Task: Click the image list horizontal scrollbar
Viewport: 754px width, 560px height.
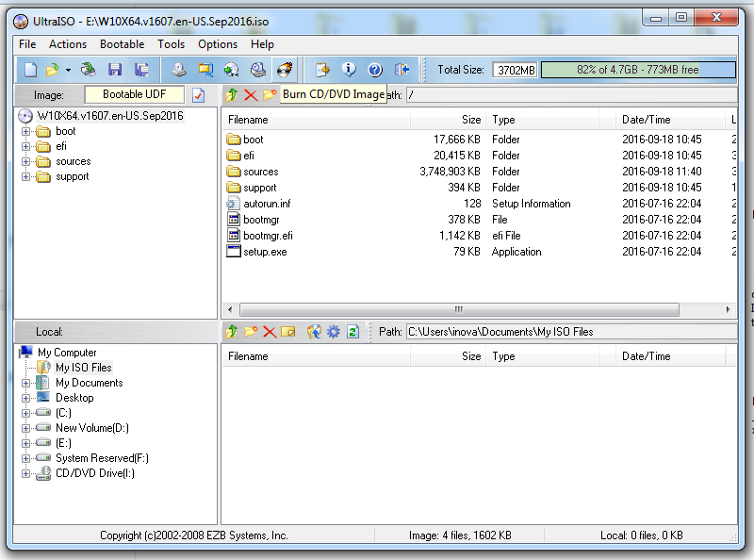Action: [459, 309]
